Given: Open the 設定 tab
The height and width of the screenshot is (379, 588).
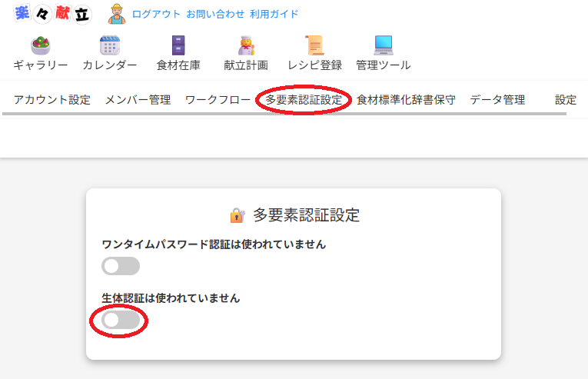Looking at the screenshot, I should pos(566,100).
